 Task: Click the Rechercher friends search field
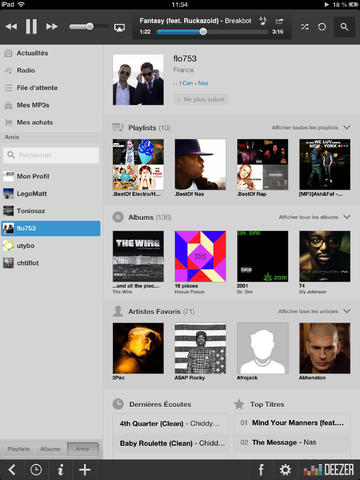[51, 155]
